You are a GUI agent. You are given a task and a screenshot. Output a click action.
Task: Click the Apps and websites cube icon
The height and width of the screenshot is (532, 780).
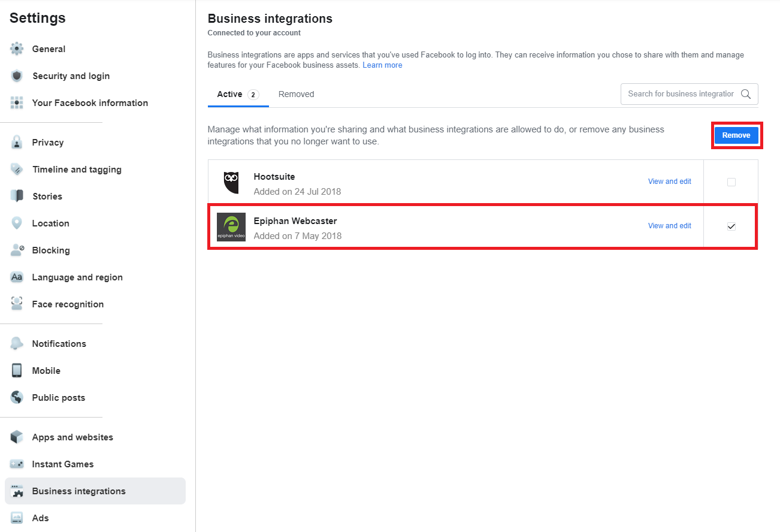coord(17,437)
